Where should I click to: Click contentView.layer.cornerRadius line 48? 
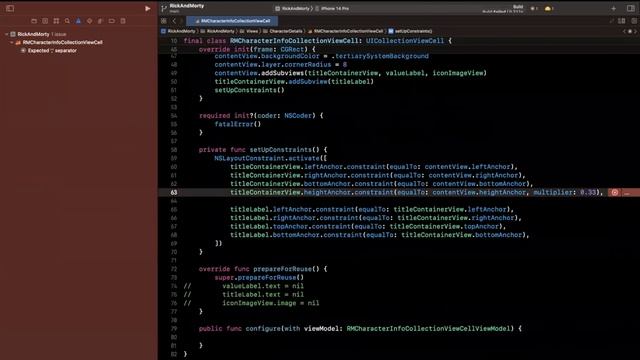[281, 65]
